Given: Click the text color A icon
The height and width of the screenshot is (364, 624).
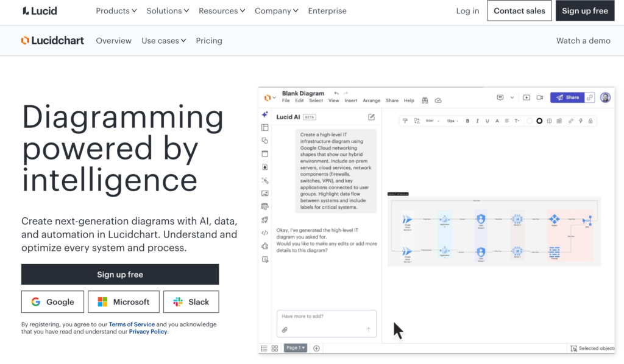Looking at the screenshot, I should pyautogui.click(x=497, y=121).
